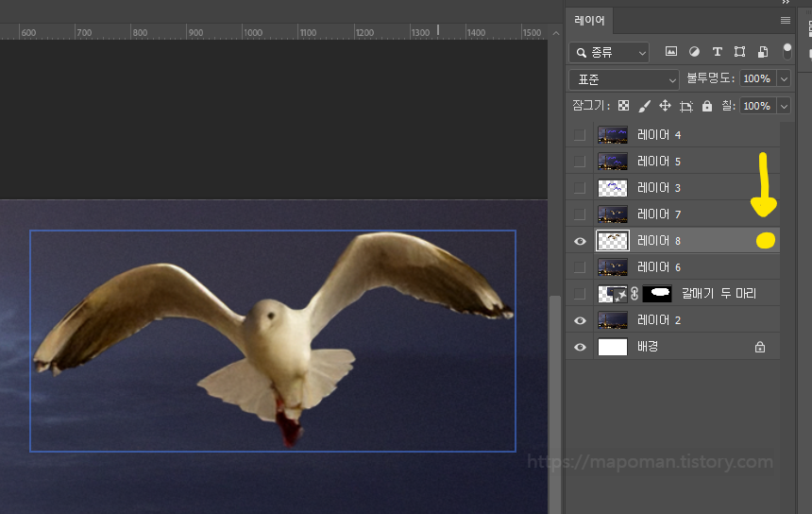This screenshot has height=514, width=812.
Task: Lock image pixels brush icon
Action: pos(644,106)
